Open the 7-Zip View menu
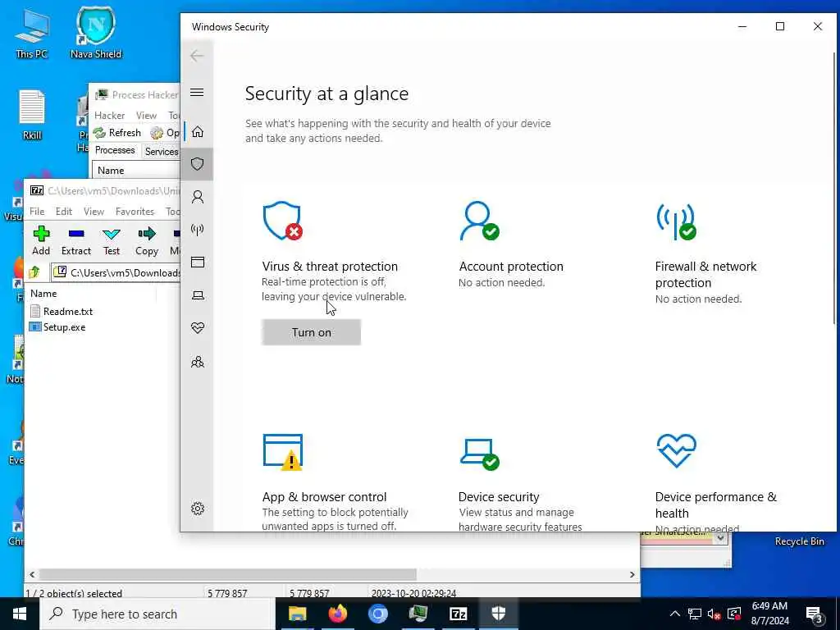 click(94, 212)
